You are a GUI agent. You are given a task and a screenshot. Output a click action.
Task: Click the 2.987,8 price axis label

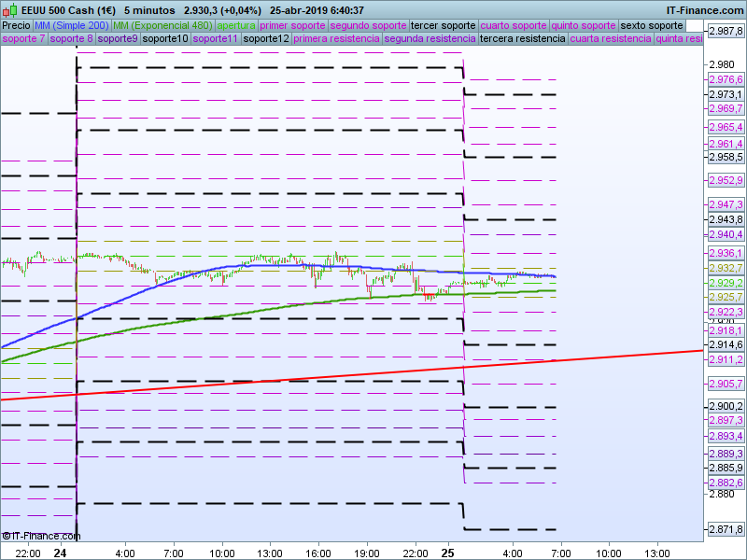coord(726,32)
